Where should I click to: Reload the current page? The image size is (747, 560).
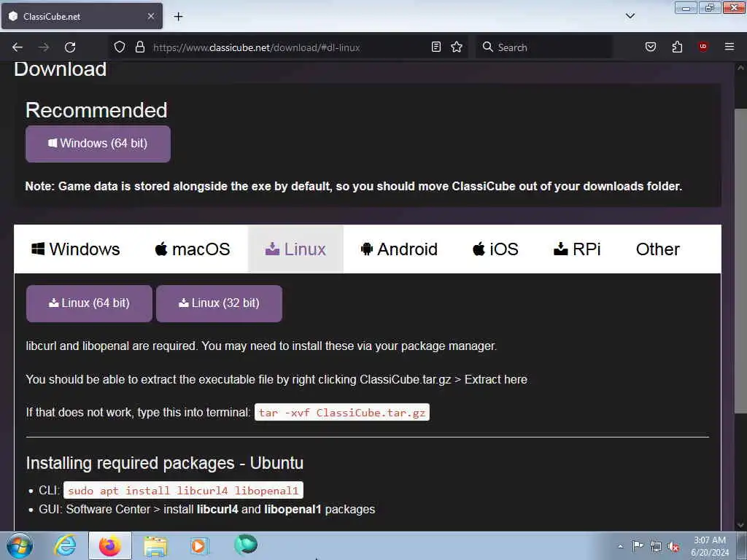pyautogui.click(x=70, y=47)
